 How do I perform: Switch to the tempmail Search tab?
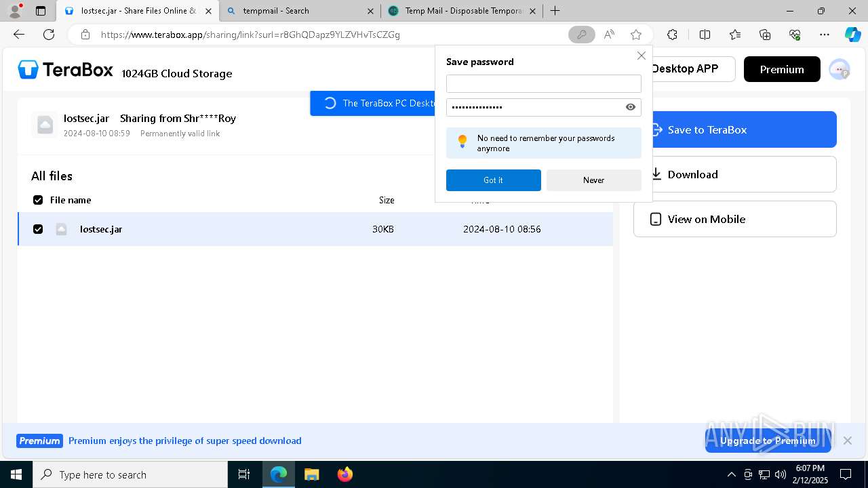tap(300, 11)
